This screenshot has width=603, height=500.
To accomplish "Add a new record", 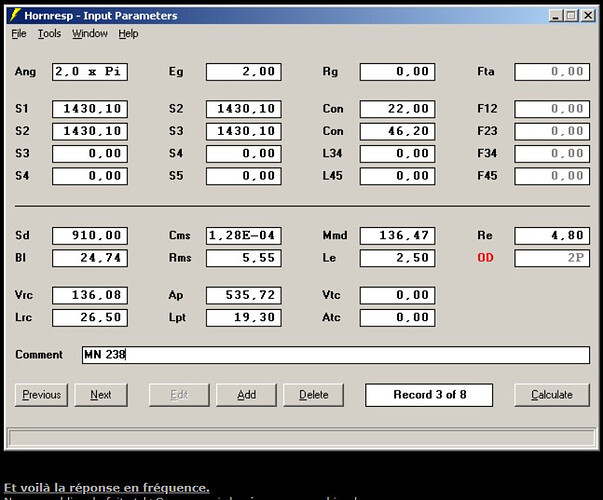I will coord(246,395).
